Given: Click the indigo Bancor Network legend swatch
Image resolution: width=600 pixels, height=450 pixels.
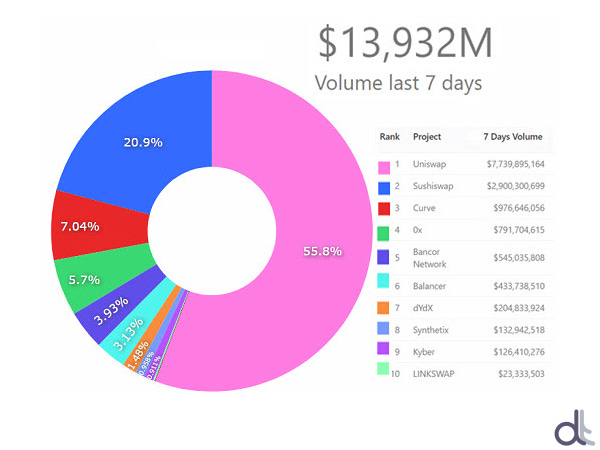Looking at the screenshot, I should click(383, 257).
